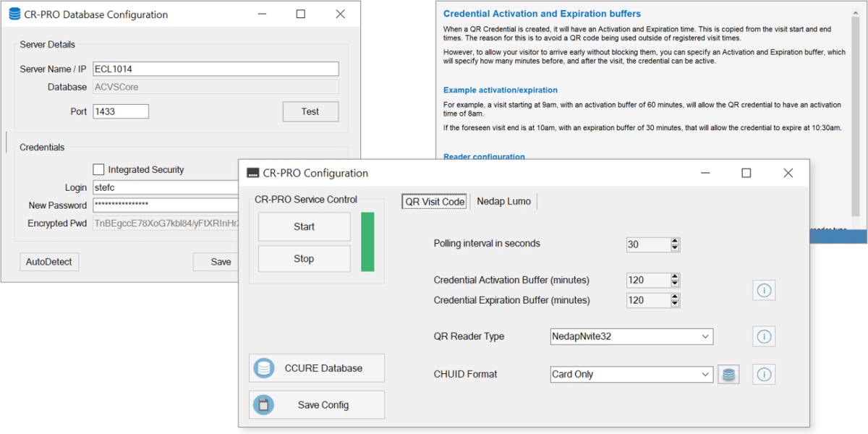Viewport: 868px width, 434px height.
Task: Click the info icon beside Credential Activation Buffer
Action: tap(764, 290)
